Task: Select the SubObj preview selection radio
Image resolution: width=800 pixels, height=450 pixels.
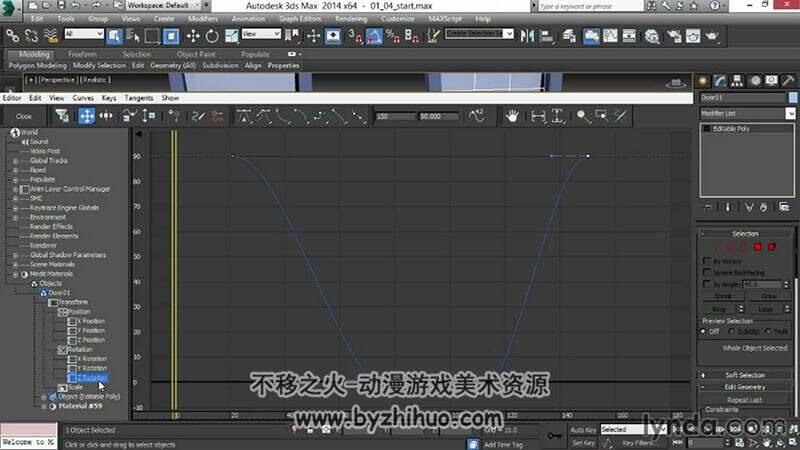Action: (731, 332)
